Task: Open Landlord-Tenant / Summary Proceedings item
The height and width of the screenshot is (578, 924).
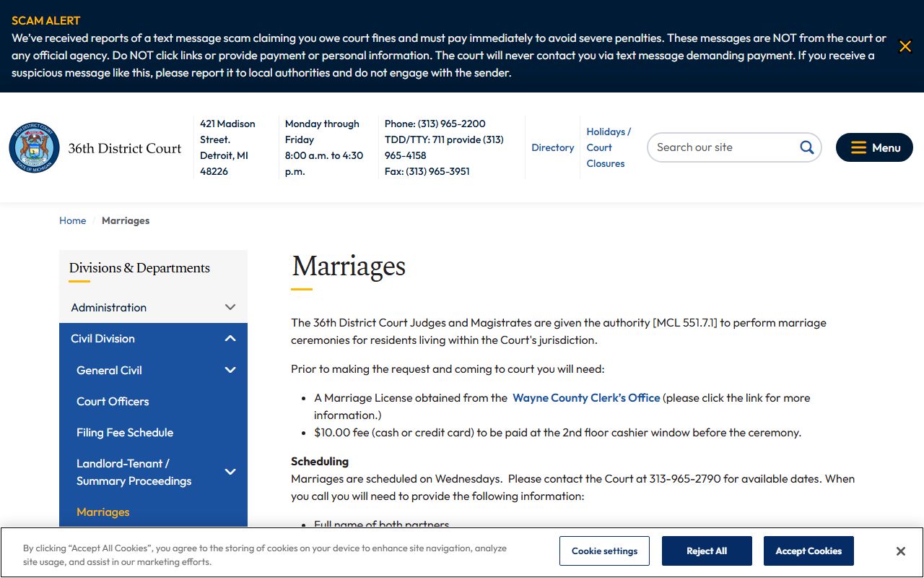Action: point(134,472)
